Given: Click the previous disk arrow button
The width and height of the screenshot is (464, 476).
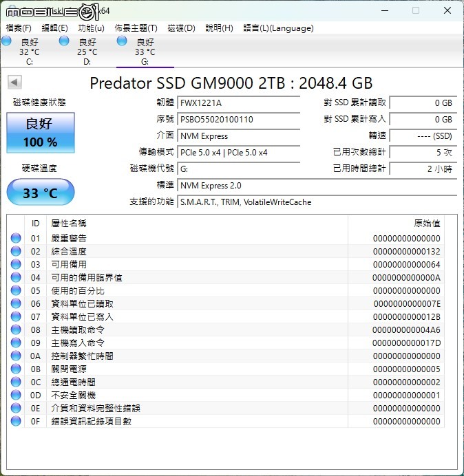Looking at the screenshot, I should click(x=14, y=82).
